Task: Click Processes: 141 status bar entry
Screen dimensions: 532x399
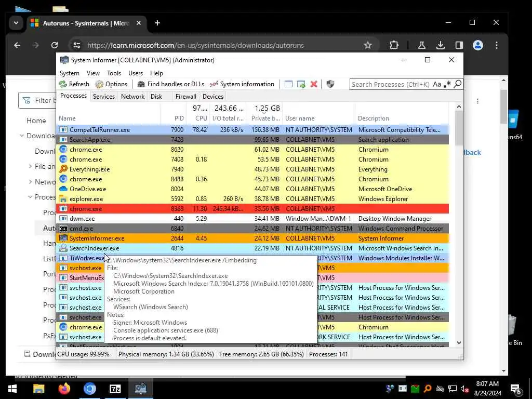Action: [328, 354]
